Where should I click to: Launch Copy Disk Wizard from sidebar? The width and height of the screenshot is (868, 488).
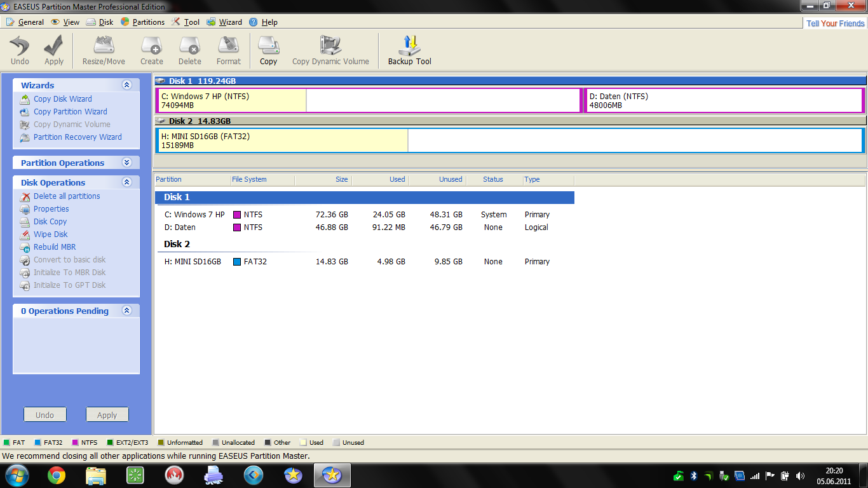[62, 99]
